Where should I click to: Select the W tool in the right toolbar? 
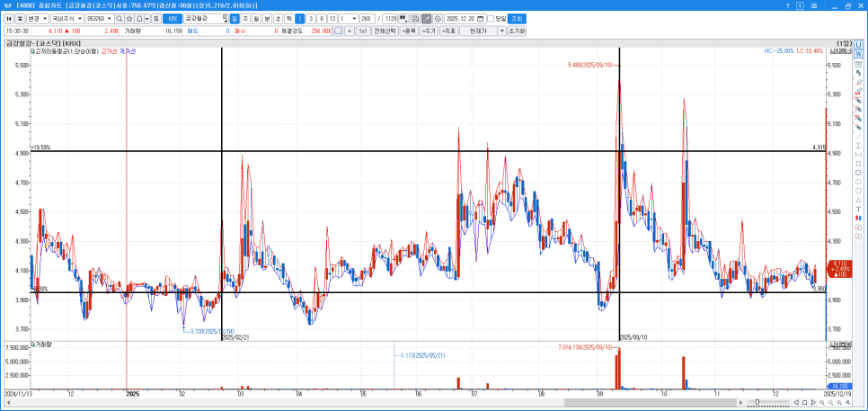[858, 54]
